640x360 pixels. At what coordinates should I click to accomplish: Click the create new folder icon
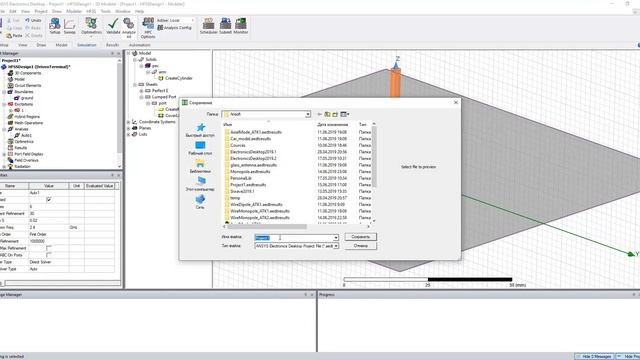click(x=335, y=114)
